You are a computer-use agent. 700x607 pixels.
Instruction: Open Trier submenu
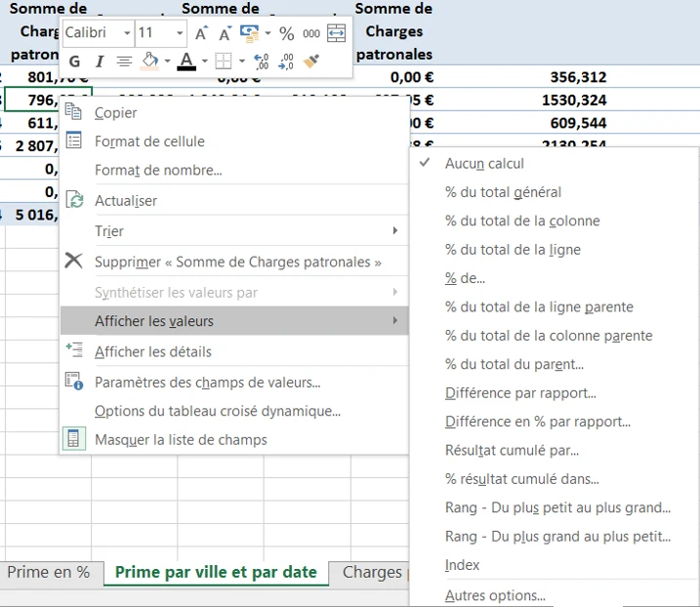click(234, 231)
